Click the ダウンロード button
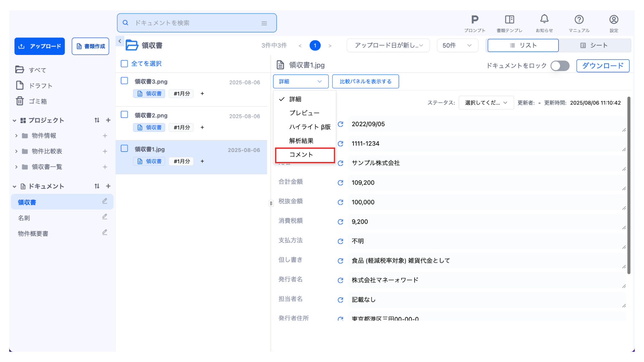Screen dimensions: 644x362 pos(602,66)
